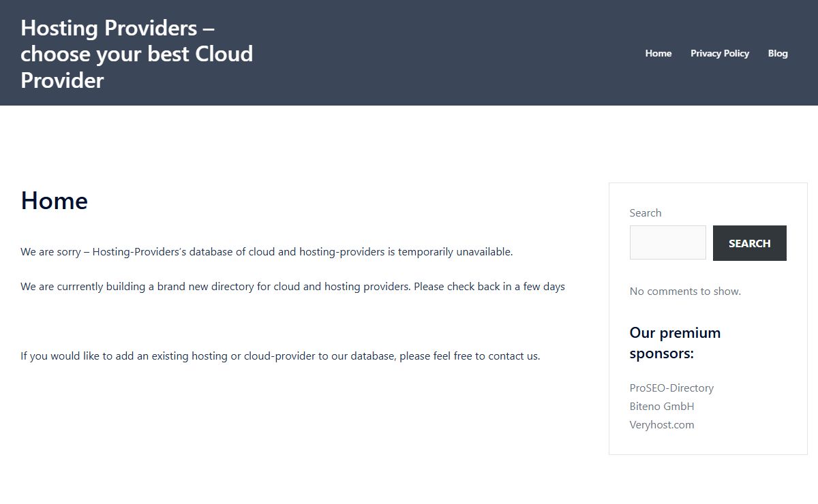
Task: Click the Home page heading
Action: [55, 201]
